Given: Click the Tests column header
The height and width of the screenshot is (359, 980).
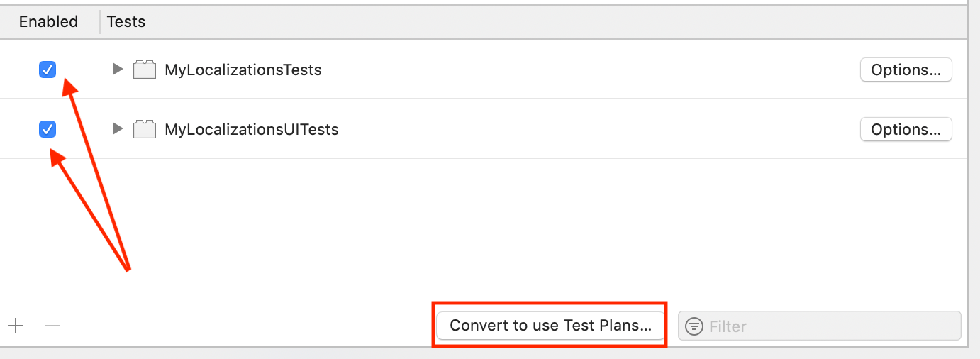Looking at the screenshot, I should [126, 22].
